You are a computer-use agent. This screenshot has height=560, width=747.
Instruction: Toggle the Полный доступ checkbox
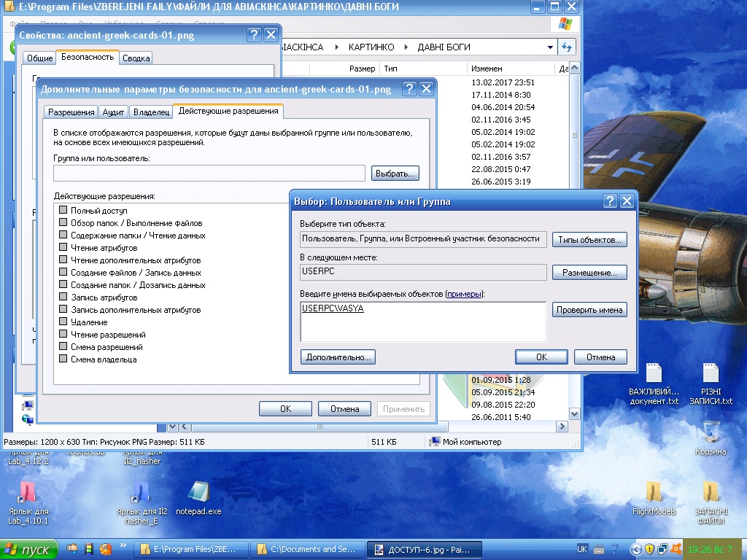pyautogui.click(x=63, y=210)
